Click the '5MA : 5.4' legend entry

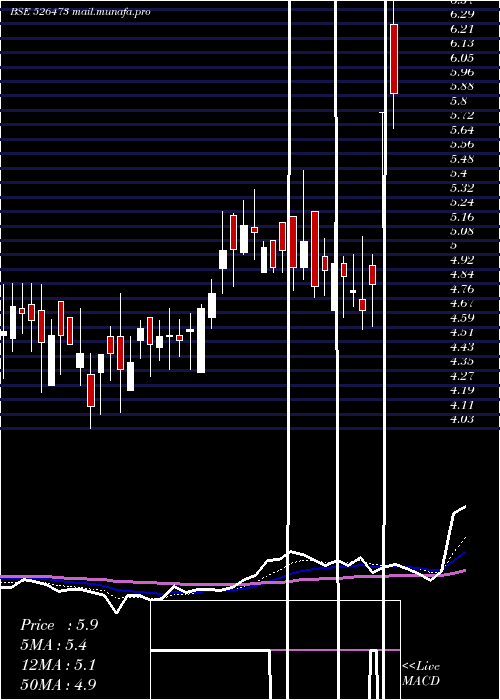pos(54,645)
